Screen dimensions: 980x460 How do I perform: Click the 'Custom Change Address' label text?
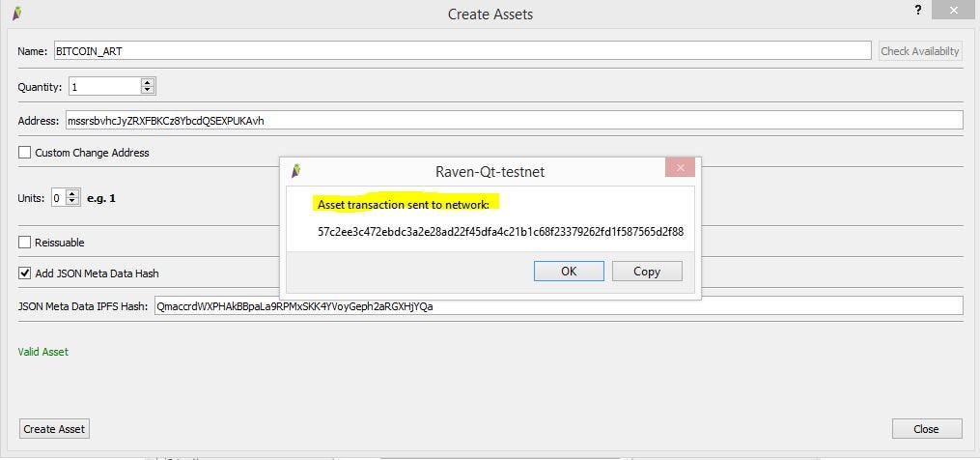tap(92, 153)
